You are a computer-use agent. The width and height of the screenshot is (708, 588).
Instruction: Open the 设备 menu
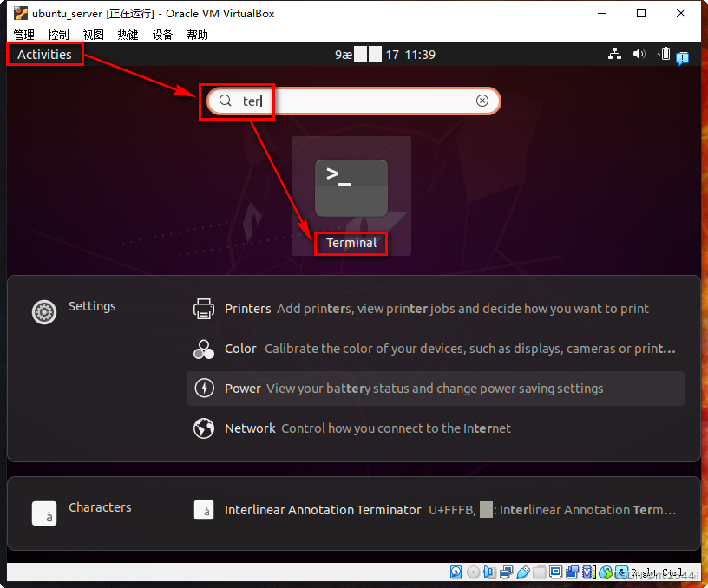pos(162,35)
